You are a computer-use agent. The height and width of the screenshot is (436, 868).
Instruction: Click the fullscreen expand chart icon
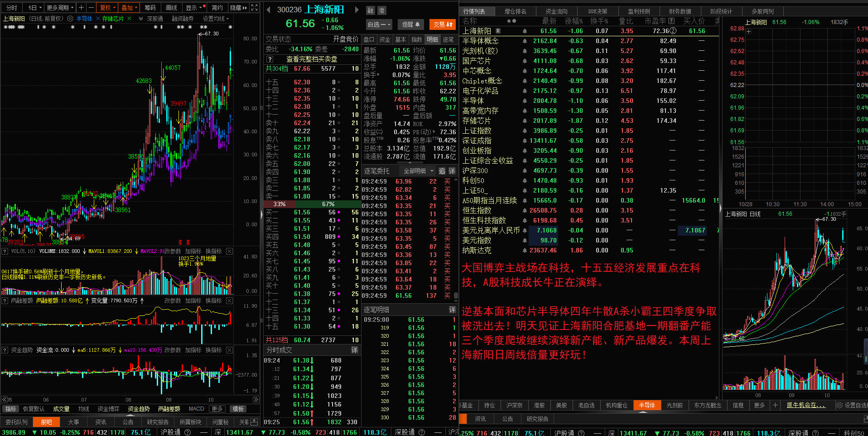click(255, 8)
